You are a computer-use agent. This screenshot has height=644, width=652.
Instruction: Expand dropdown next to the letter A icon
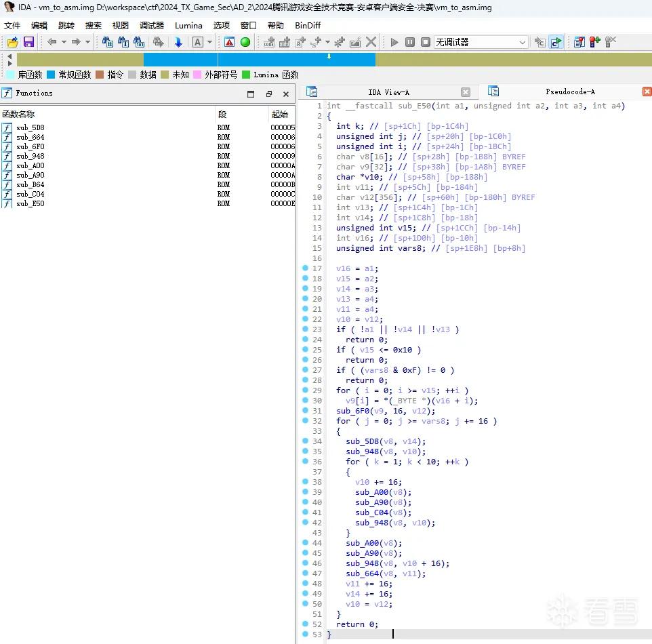point(209,42)
